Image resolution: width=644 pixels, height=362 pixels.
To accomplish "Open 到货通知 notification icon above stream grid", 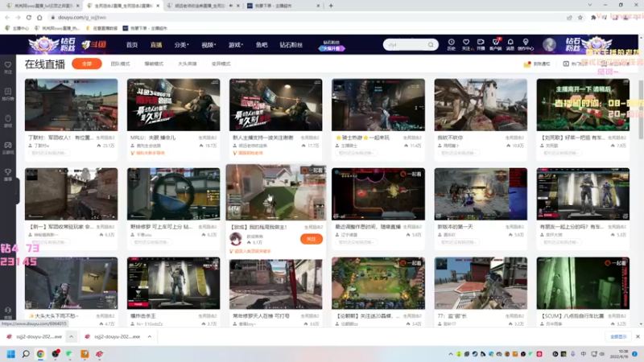I will [537, 64].
